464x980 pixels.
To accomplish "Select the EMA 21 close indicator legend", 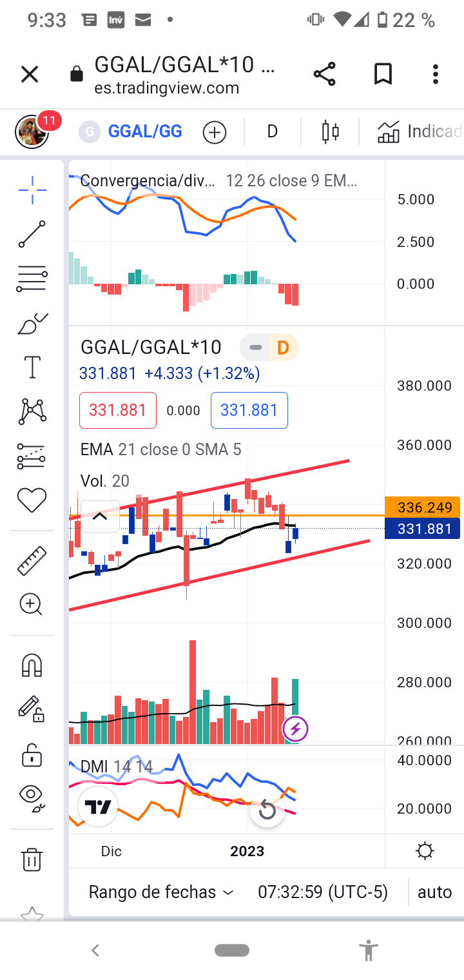I will [161, 449].
